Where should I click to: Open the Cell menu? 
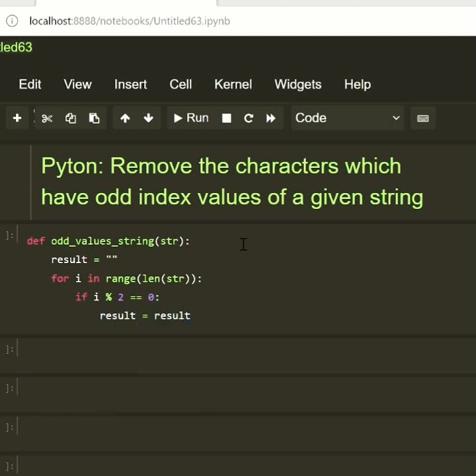pyautogui.click(x=180, y=84)
